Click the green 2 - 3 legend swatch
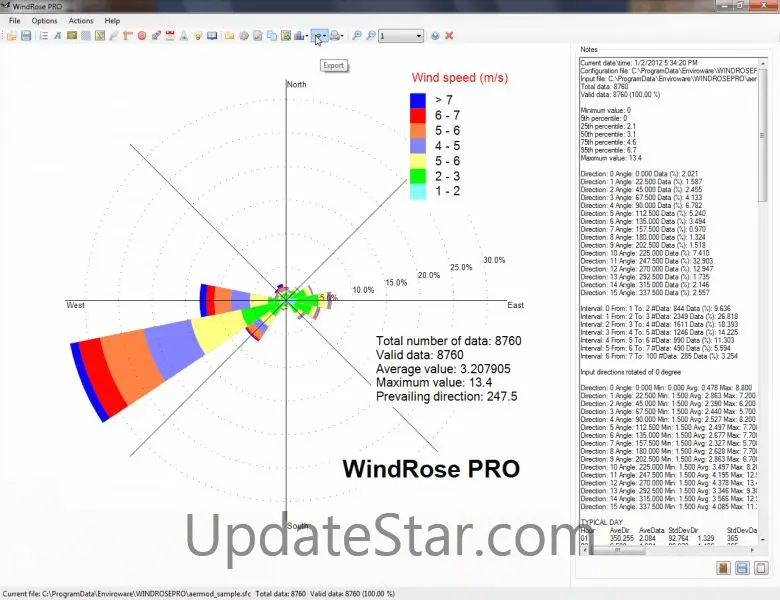Screen dimensions: 780x600 click(x=418, y=176)
